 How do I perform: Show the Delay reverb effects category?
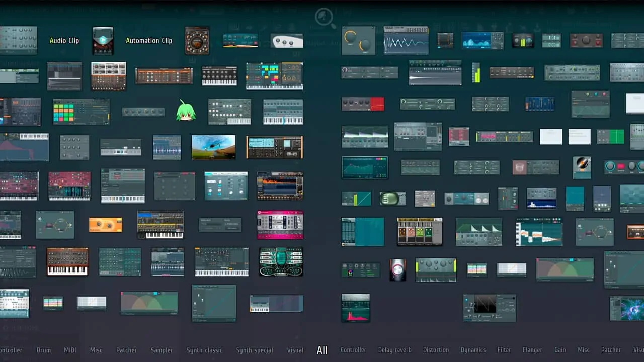click(395, 350)
